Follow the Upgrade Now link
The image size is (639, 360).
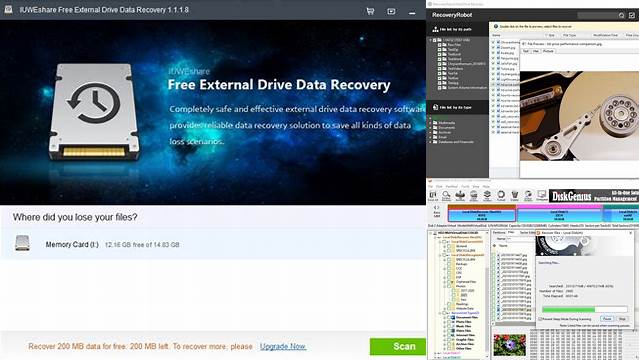[x=283, y=346]
